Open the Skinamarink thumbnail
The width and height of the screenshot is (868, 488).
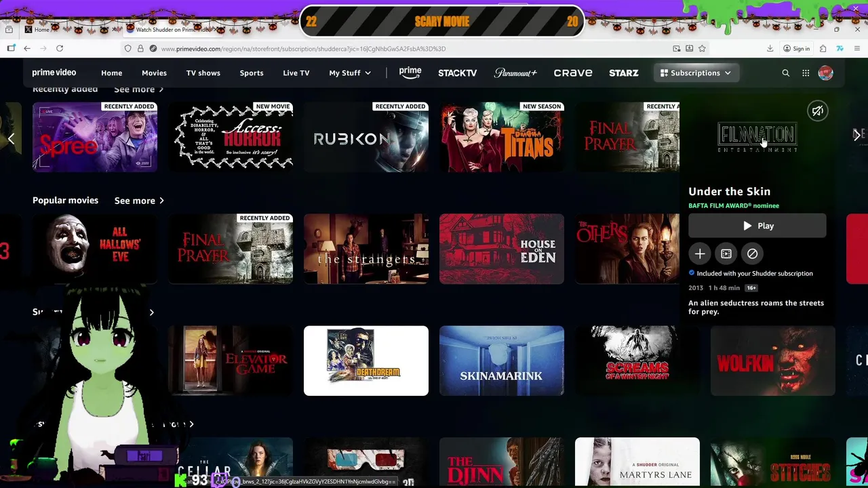pos(502,361)
